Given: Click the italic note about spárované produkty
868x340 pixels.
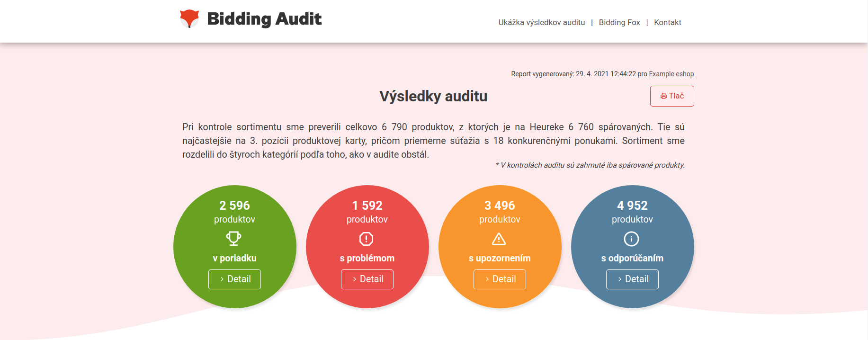Looking at the screenshot, I should click(x=590, y=165).
